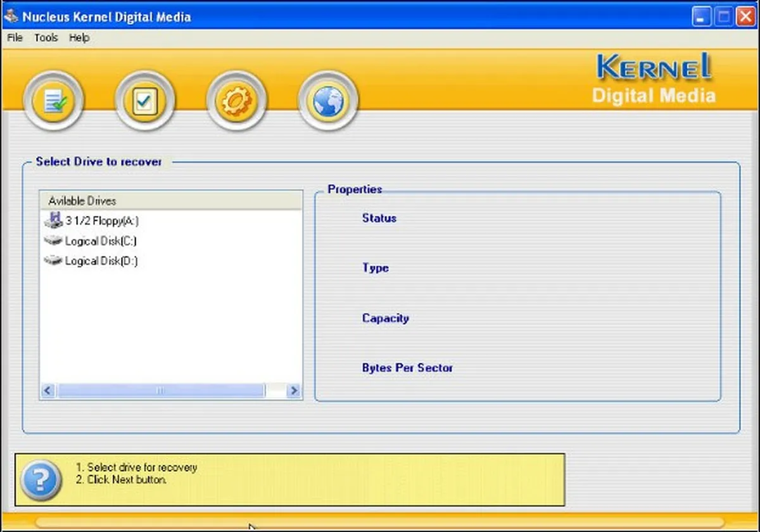Click the Kernel Digital Media logo

[654, 79]
